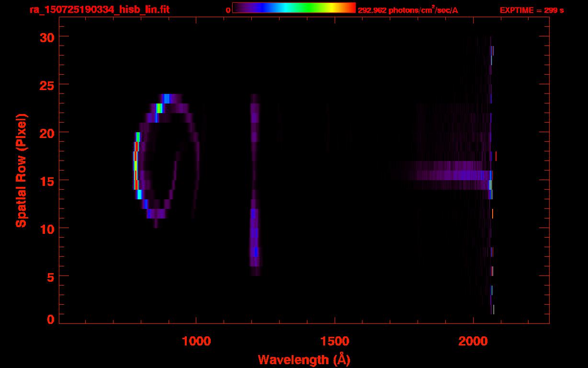This screenshot has width=588, height=368.
Task: Click the Spatial Row (Pixel) axis title
Action: coord(21,170)
